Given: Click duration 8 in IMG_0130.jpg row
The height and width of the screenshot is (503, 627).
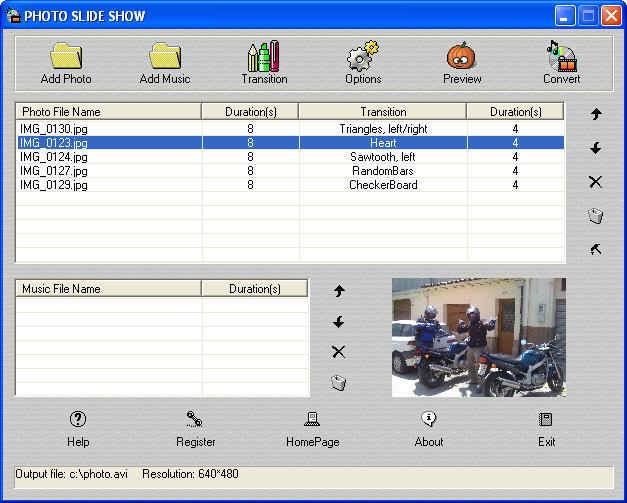Looking at the screenshot, I should (250, 129).
